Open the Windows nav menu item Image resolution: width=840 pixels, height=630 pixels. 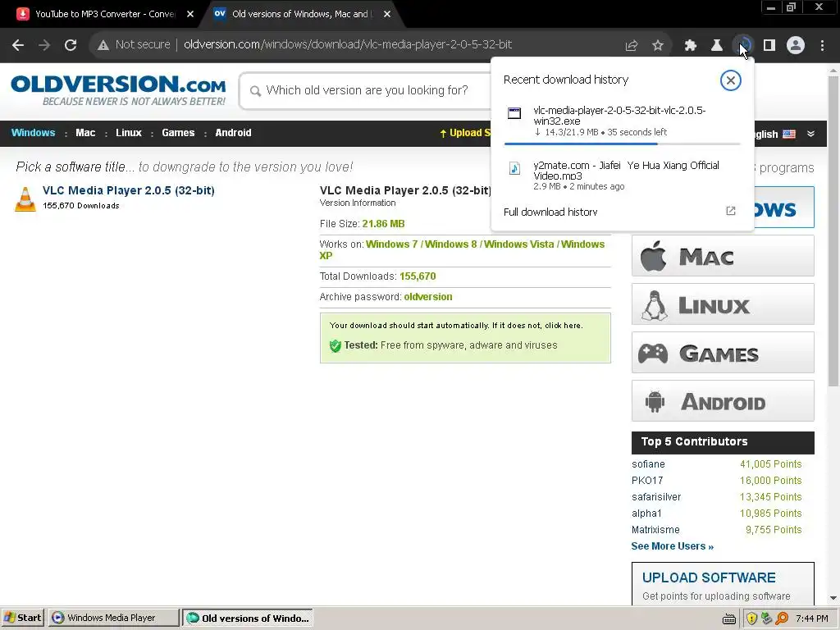point(33,133)
